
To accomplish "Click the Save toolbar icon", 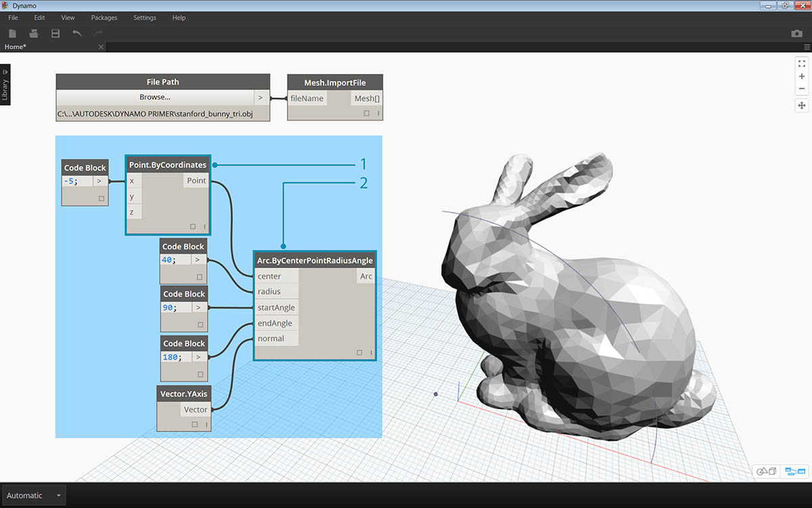I will pos(55,33).
